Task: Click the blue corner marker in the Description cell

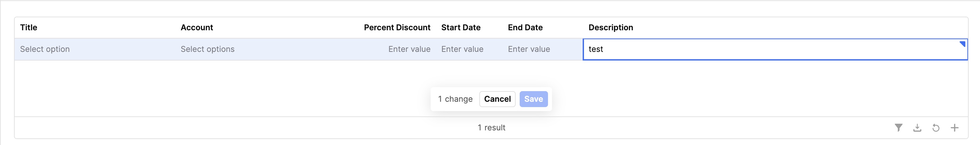Action: 963,44
